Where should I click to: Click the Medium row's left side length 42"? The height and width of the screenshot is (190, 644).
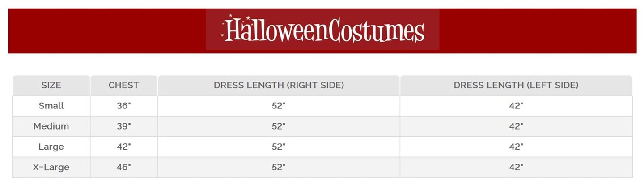[516, 126]
